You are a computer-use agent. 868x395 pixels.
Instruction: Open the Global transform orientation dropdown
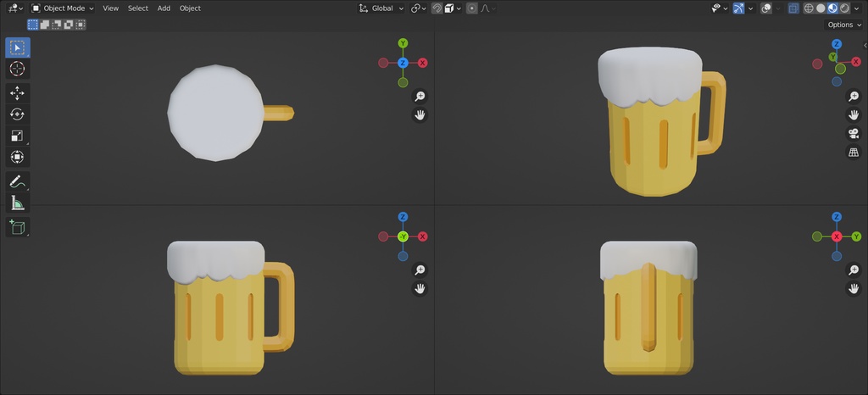point(381,8)
